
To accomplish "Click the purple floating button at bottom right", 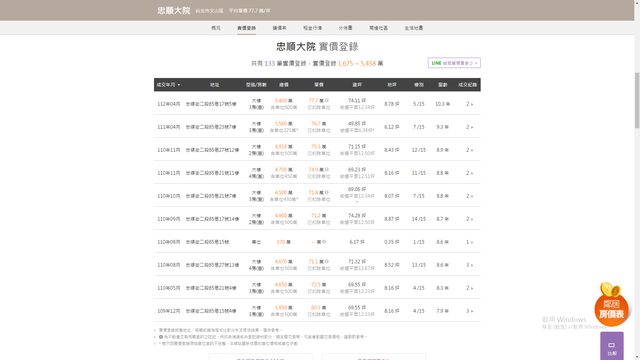I will 611,346.
